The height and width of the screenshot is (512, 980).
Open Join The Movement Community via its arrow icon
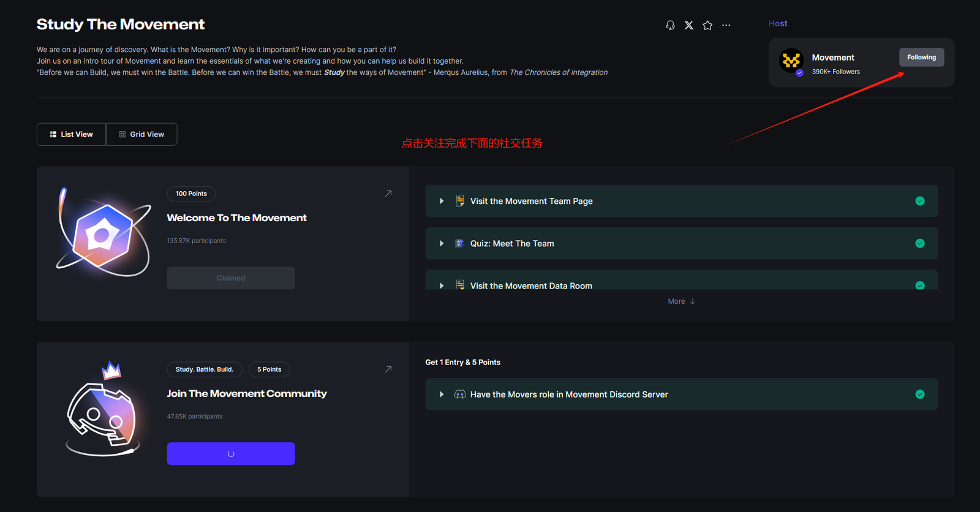click(x=388, y=369)
